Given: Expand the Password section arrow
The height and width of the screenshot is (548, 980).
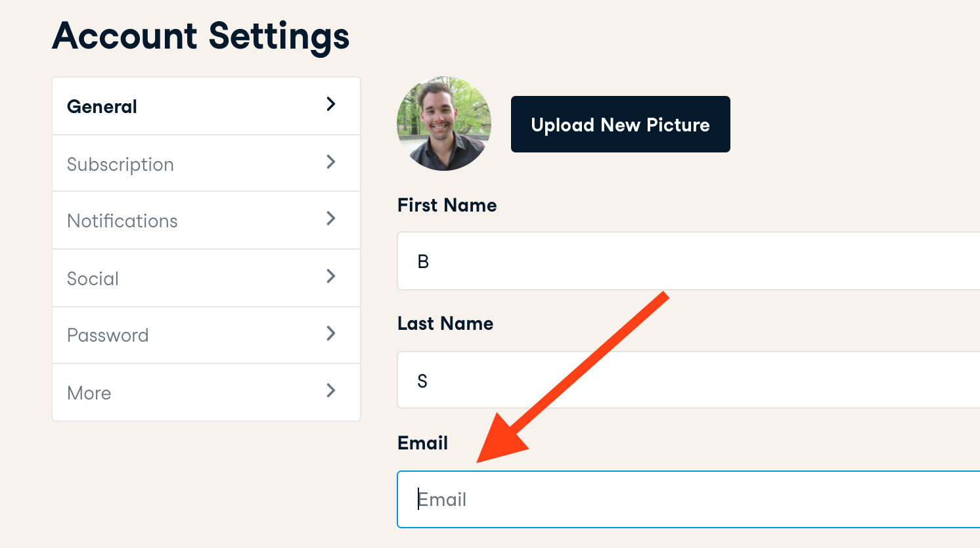Looking at the screenshot, I should pyautogui.click(x=331, y=333).
